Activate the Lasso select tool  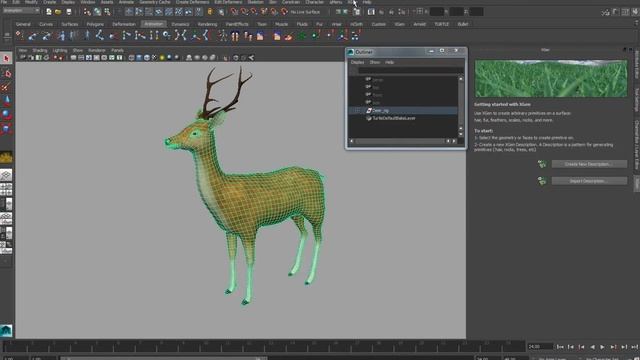7,74
